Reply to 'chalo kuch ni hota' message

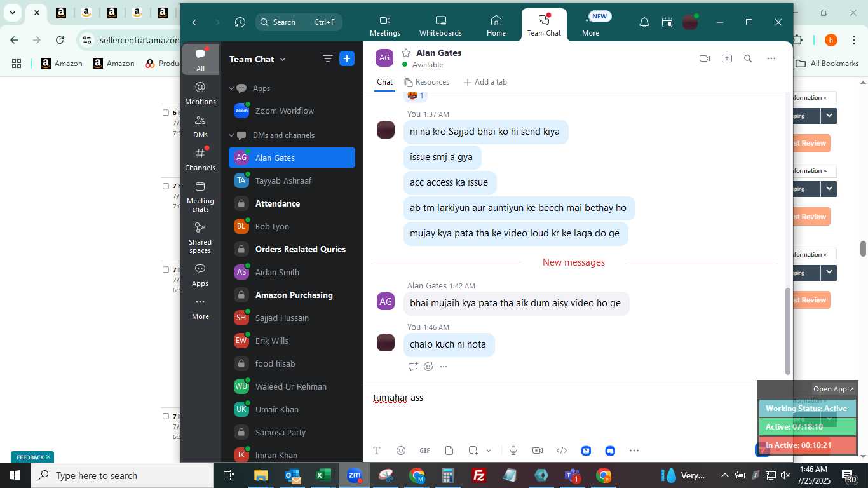coord(413,367)
